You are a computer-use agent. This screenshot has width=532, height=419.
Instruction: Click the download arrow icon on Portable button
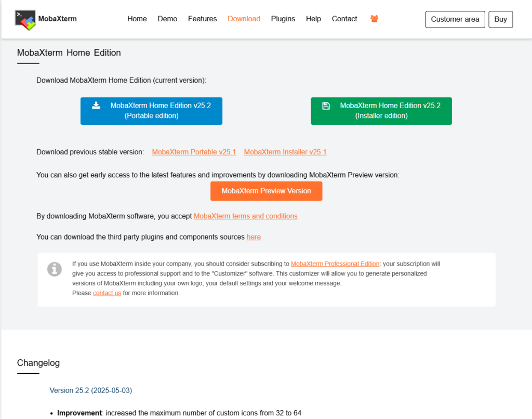point(96,106)
